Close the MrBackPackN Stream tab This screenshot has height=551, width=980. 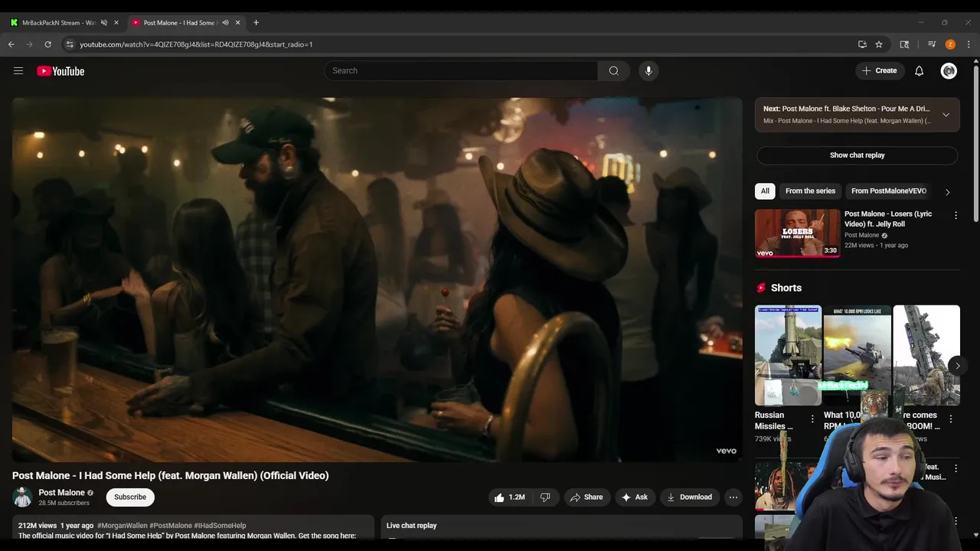116,23
